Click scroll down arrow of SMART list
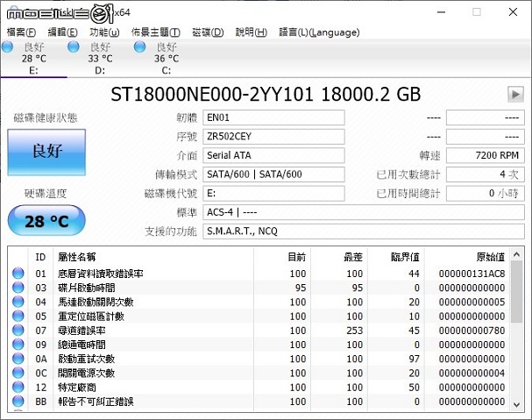The width and height of the screenshot is (532, 420). [516, 405]
